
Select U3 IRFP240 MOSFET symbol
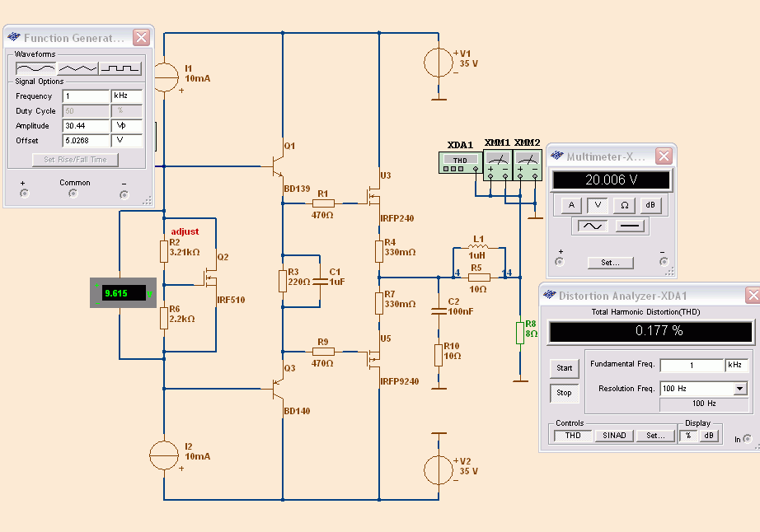[373, 196]
